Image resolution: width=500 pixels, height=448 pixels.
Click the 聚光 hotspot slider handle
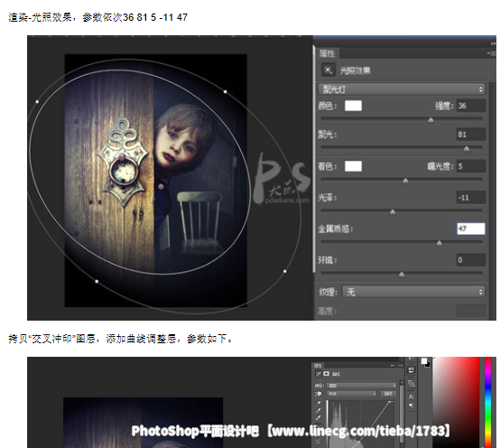tap(467, 148)
